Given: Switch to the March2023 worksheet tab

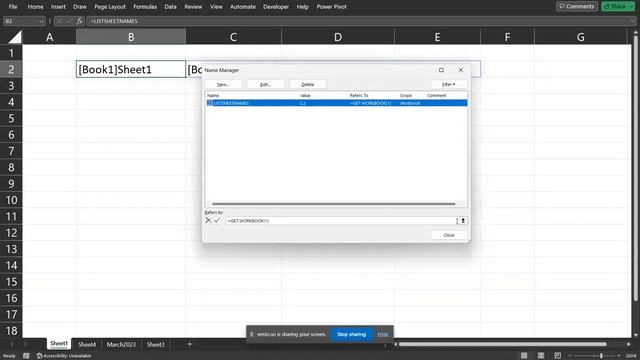Looking at the screenshot, I should click(x=121, y=344).
